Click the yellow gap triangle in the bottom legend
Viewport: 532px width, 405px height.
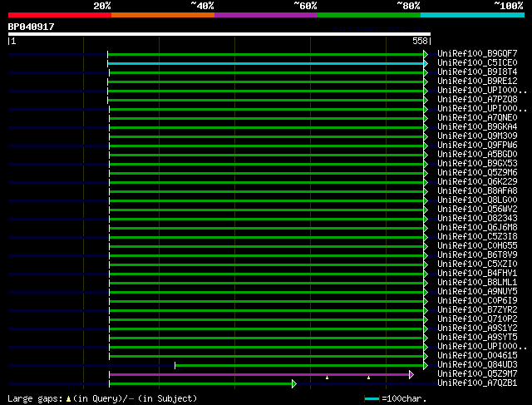(x=69, y=399)
